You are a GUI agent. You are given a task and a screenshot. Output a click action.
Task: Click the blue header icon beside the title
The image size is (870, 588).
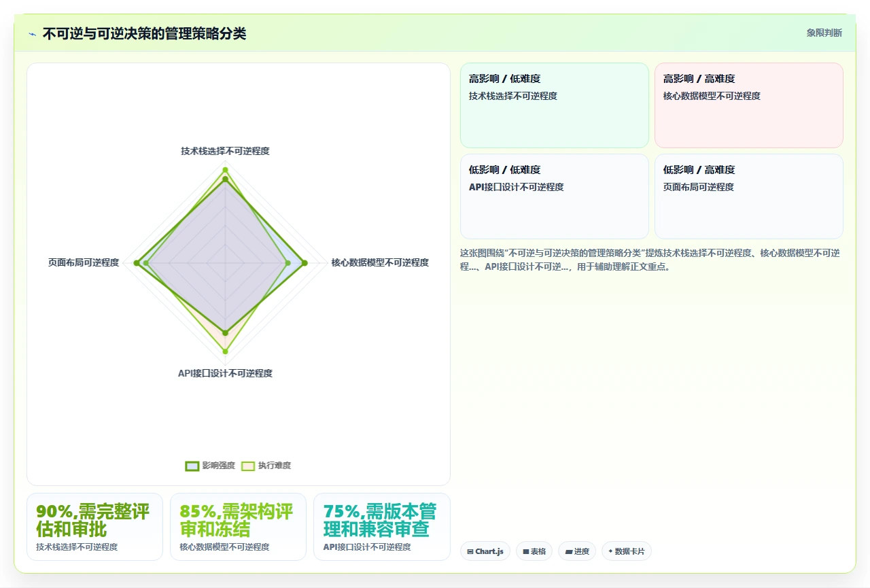coord(32,33)
